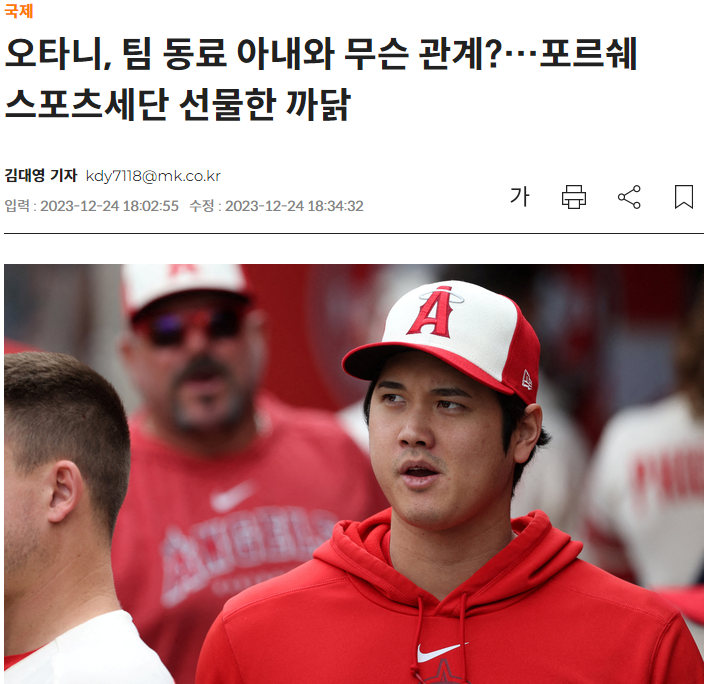Image resolution: width=709 pixels, height=684 pixels.
Task: Open the orange '국제' category link
Action: [19, 10]
